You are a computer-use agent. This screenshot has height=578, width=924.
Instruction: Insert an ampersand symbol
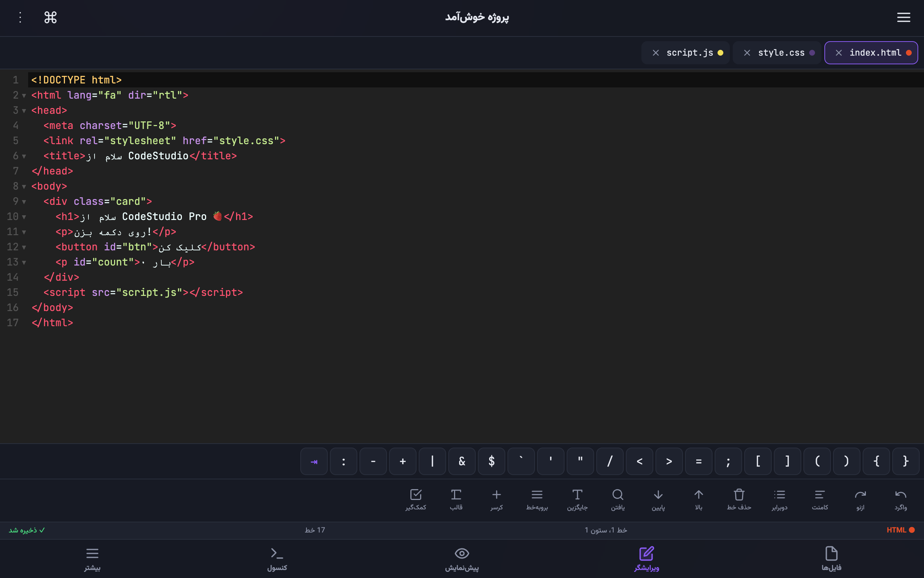(462, 461)
